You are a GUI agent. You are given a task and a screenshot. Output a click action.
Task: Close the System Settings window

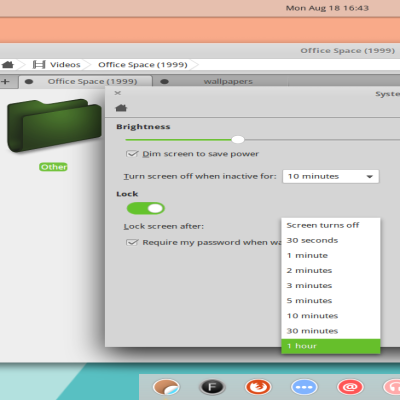(117, 93)
